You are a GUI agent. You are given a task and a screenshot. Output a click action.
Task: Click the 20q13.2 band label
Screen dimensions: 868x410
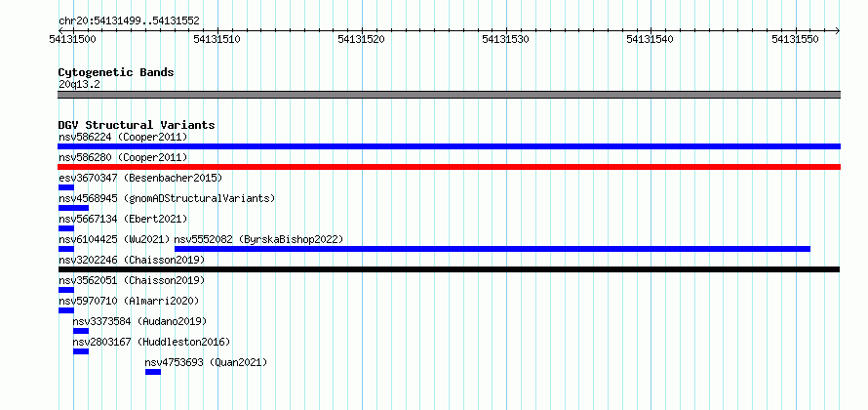79,85
